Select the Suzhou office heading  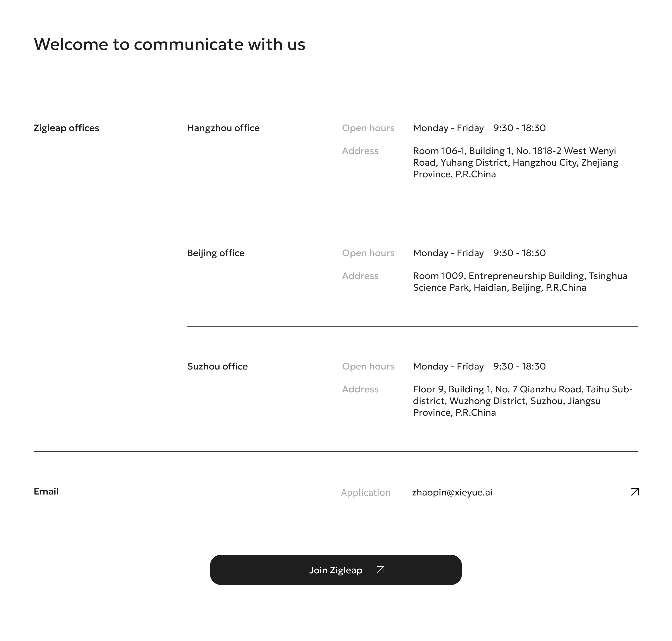[217, 366]
